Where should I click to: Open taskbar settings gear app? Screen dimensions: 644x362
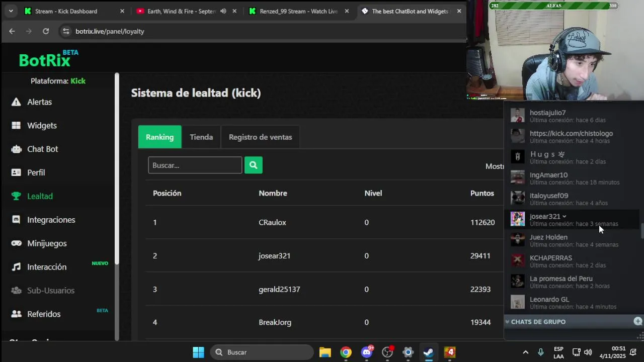pyautogui.click(x=408, y=352)
